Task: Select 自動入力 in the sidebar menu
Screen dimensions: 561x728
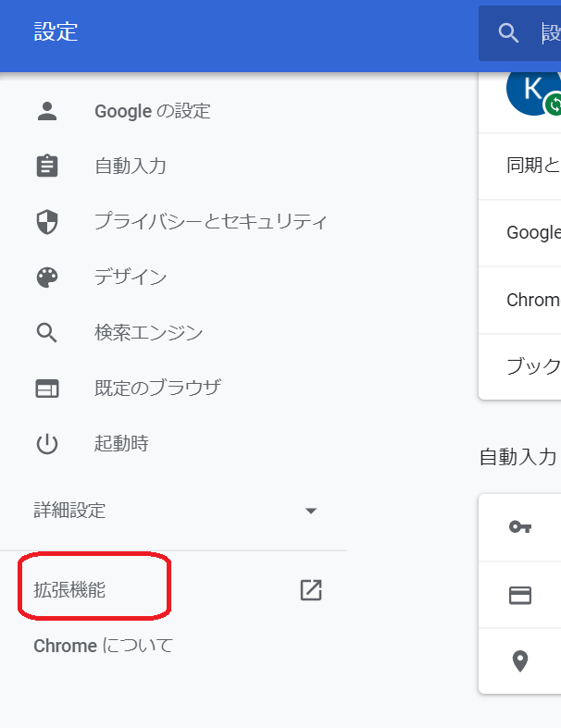Action: (x=131, y=167)
